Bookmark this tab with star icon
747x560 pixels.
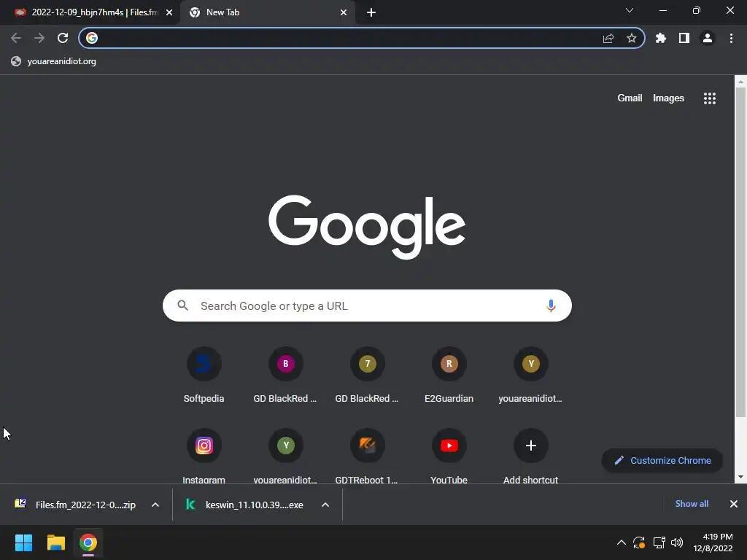[632, 38]
